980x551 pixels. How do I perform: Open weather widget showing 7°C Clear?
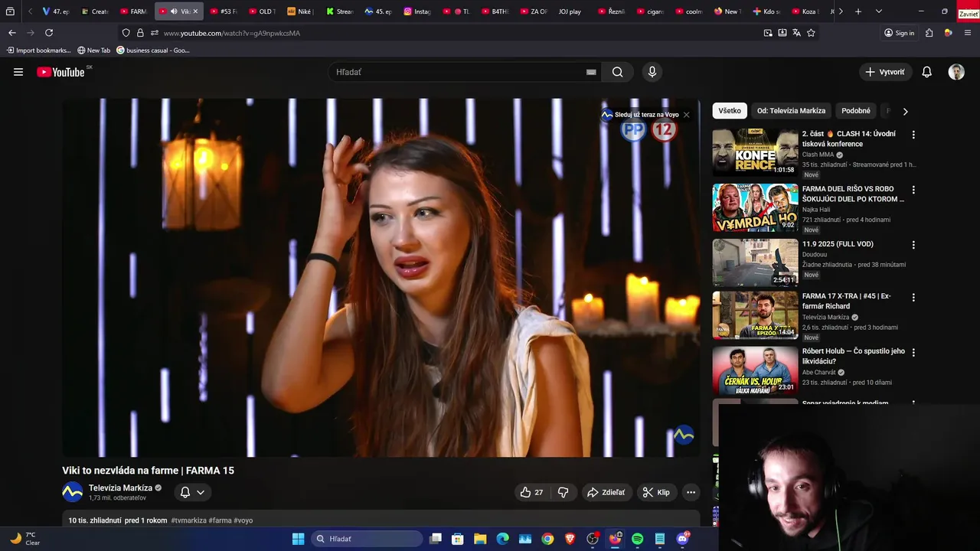tap(24, 539)
